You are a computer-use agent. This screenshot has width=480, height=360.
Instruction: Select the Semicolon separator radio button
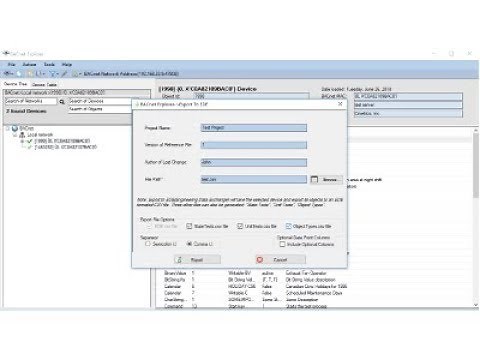tap(148, 244)
